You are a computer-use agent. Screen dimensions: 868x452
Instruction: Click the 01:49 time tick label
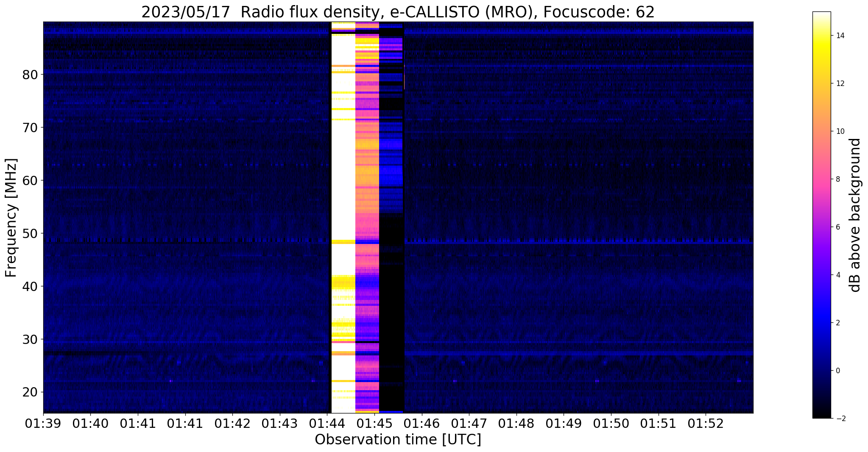pyautogui.click(x=564, y=423)
